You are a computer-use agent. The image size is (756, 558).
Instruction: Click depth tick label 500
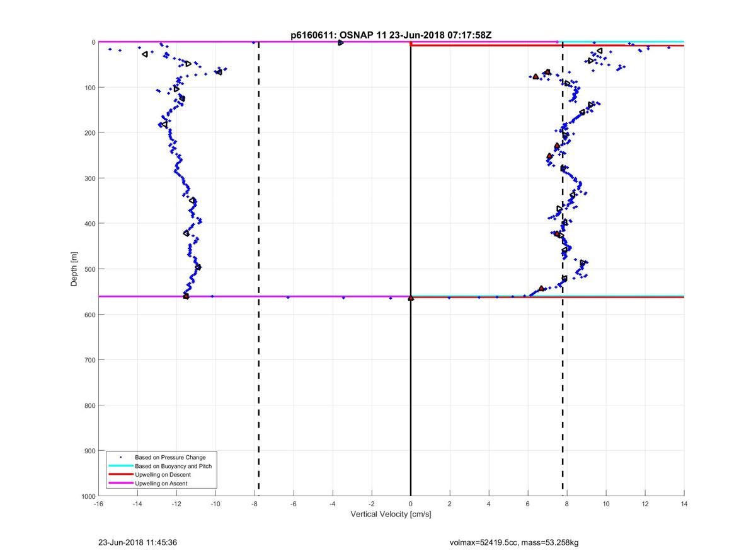click(89, 269)
